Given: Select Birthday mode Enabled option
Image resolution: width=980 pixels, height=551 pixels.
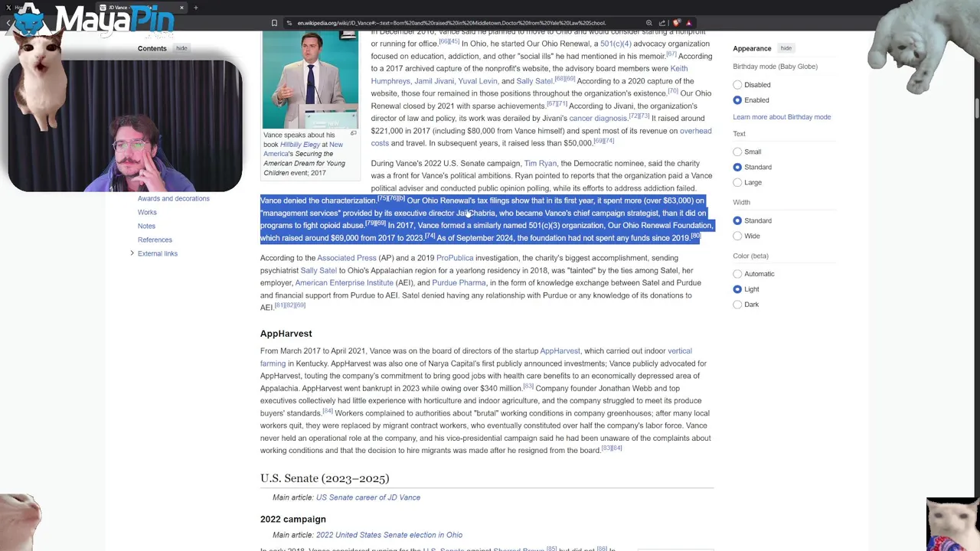Looking at the screenshot, I should 737,100.
